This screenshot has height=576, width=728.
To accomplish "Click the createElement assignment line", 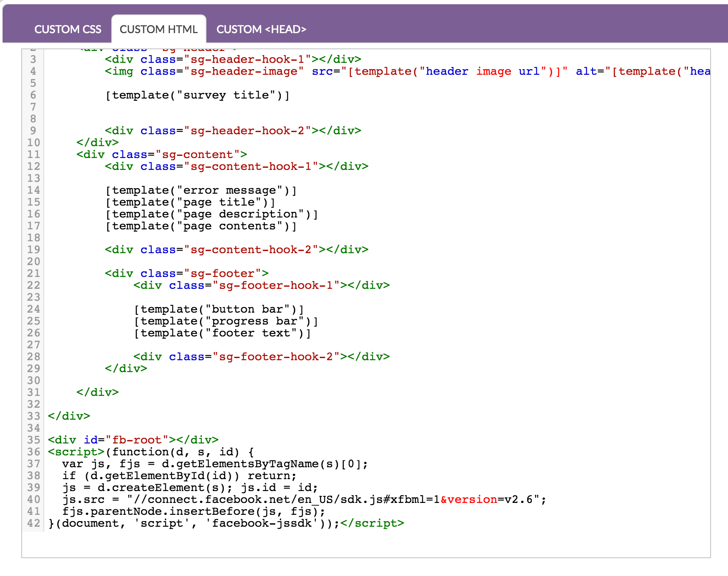I will 190,488.
